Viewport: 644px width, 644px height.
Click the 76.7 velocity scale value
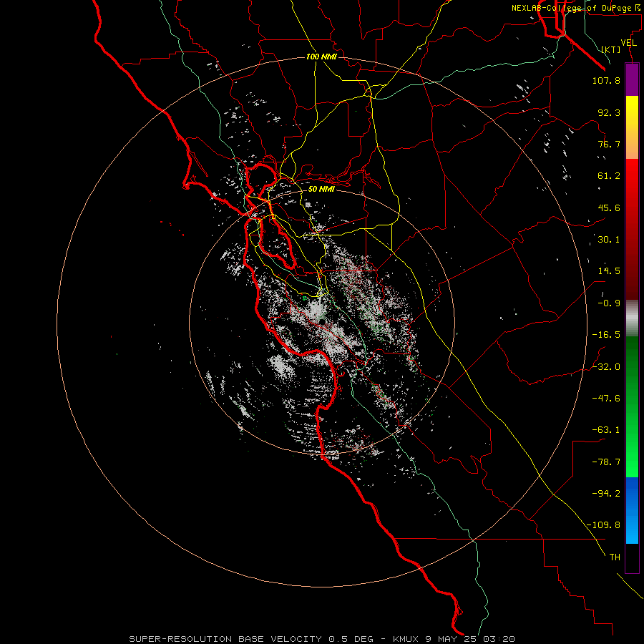coord(609,144)
